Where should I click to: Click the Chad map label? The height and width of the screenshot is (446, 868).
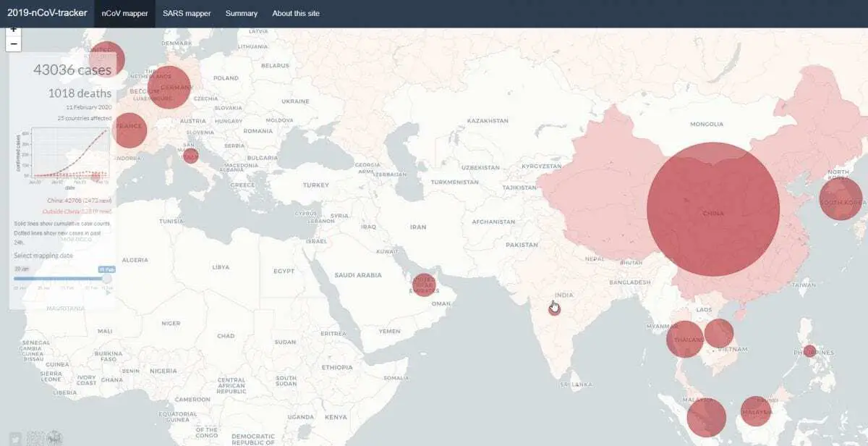coord(226,336)
